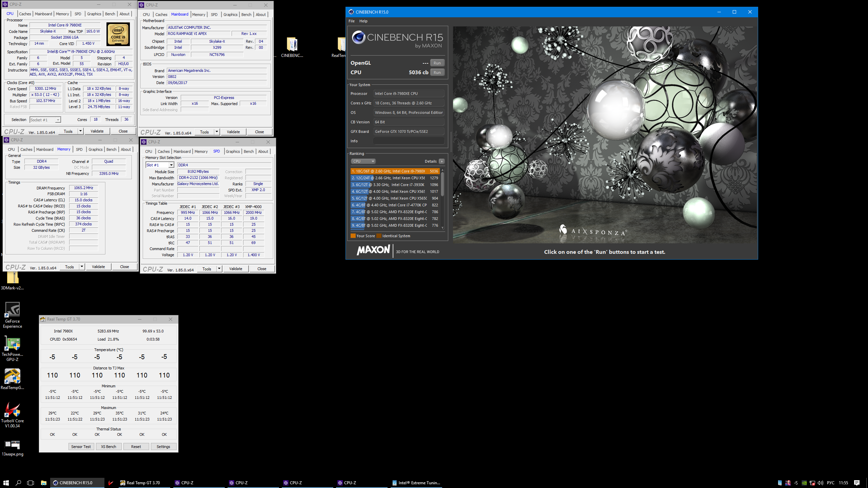Click the Cinebench R15 logo
The width and height of the screenshot is (868, 488).
pos(397,39)
